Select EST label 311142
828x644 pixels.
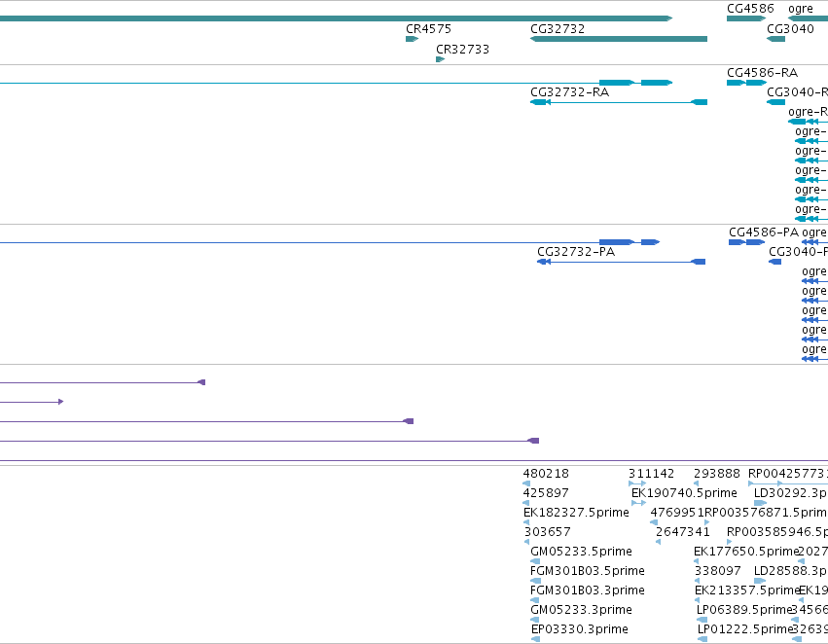651,474
